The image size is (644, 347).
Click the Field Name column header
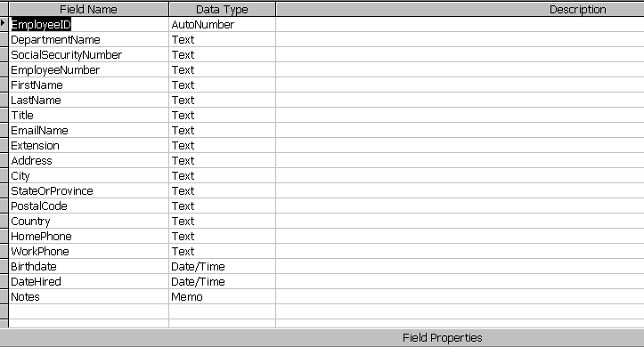click(89, 9)
